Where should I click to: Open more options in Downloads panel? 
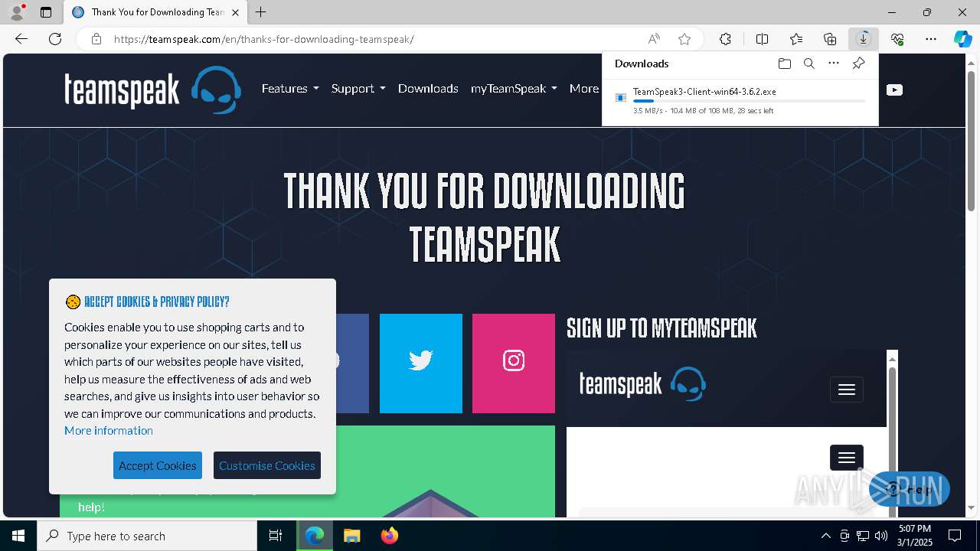834,64
